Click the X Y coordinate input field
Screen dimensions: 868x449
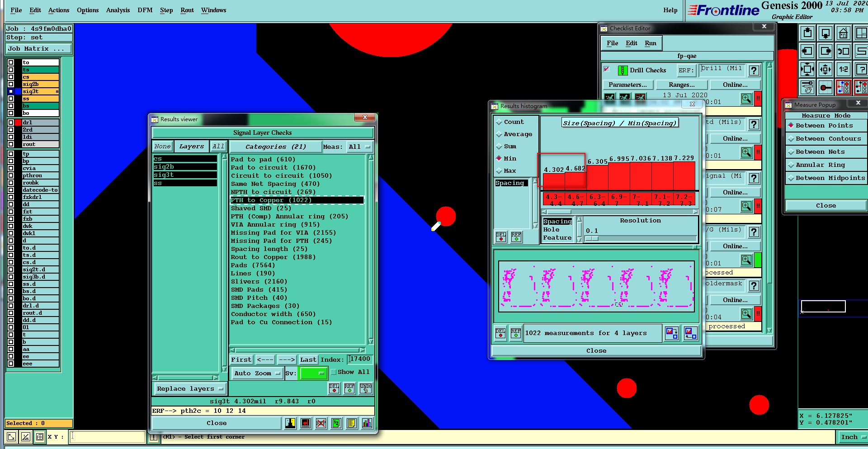pyautogui.click(x=108, y=437)
